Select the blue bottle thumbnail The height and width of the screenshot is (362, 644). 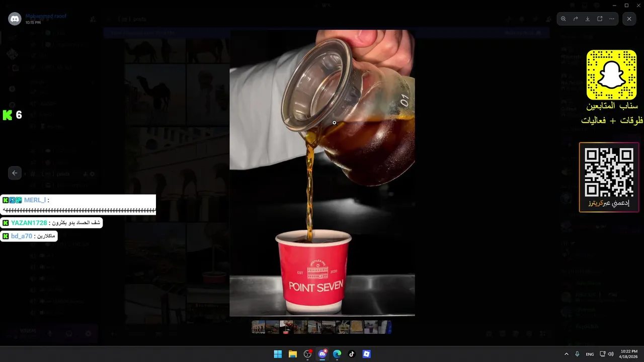click(385, 327)
